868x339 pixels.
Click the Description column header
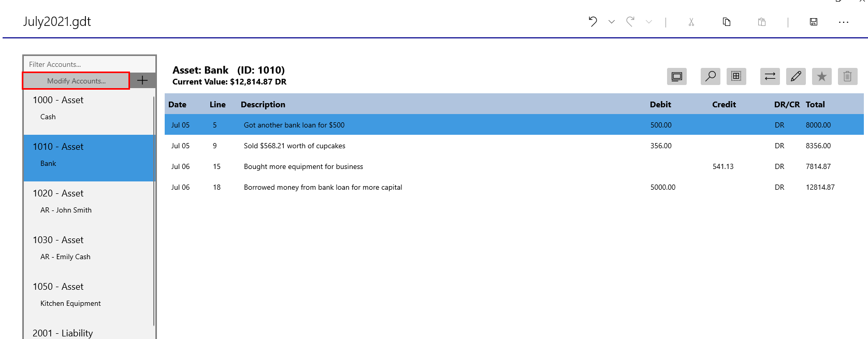coord(263,105)
